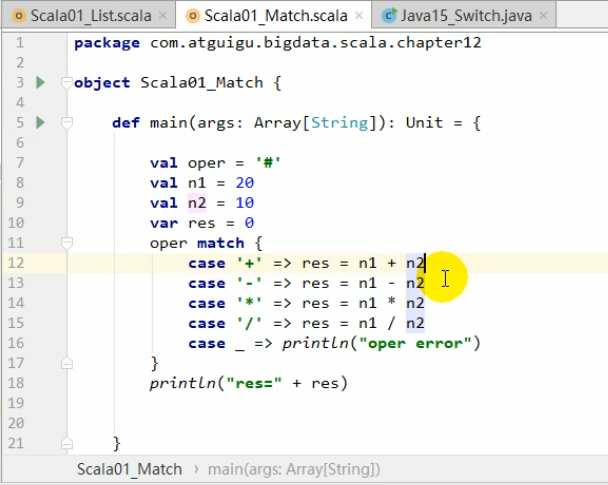608x485 pixels.
Task: Collapse the main method fold on line 5
Action: [67, 123]
